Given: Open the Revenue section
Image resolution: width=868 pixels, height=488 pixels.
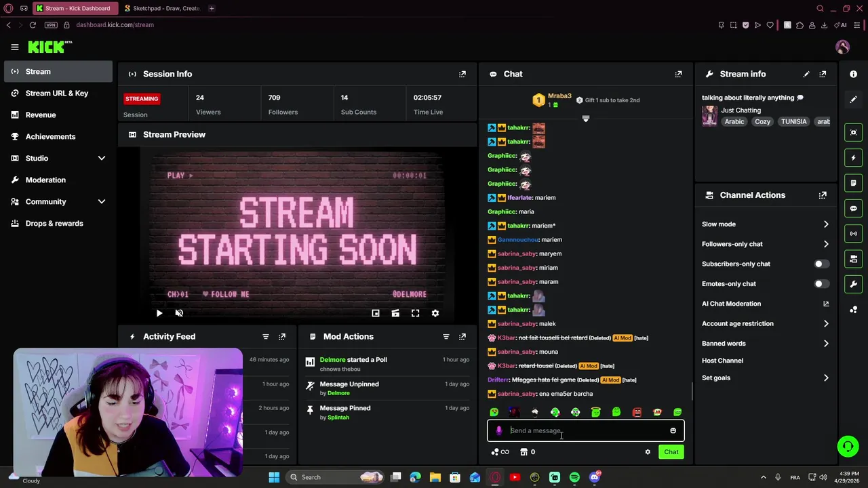Looking at the screenshot, I should 58,115.
